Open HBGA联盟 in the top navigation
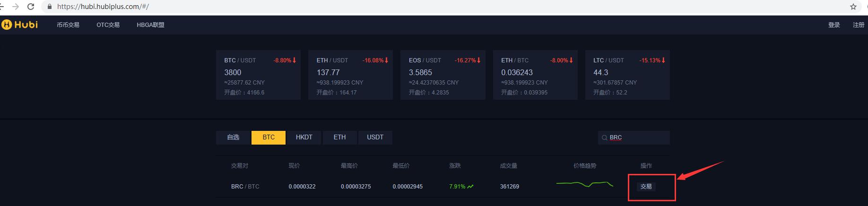Image resolution: width=868 pixels, height=206 pixels. pos(150,25)
